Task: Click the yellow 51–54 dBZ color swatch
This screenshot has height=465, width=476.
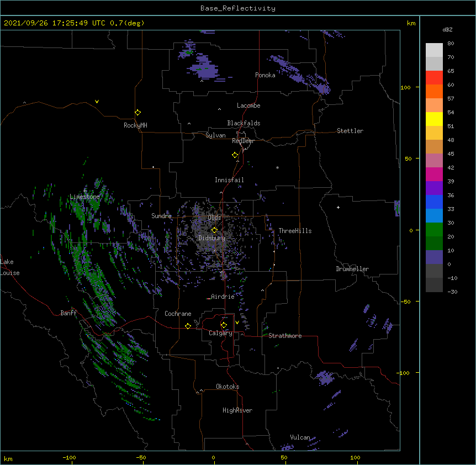Action: pos(434,119)
